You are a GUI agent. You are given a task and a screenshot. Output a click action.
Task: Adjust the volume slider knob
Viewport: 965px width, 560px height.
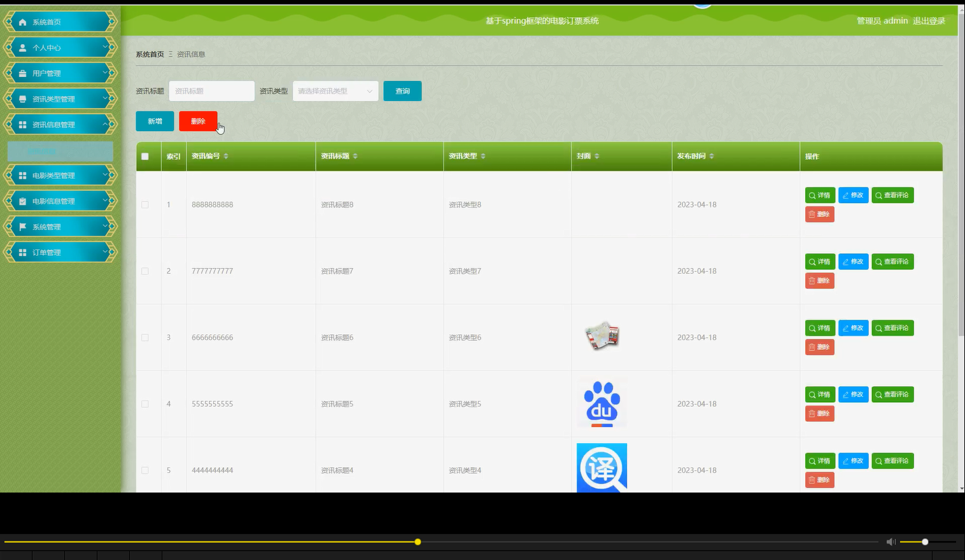point(925,542)
